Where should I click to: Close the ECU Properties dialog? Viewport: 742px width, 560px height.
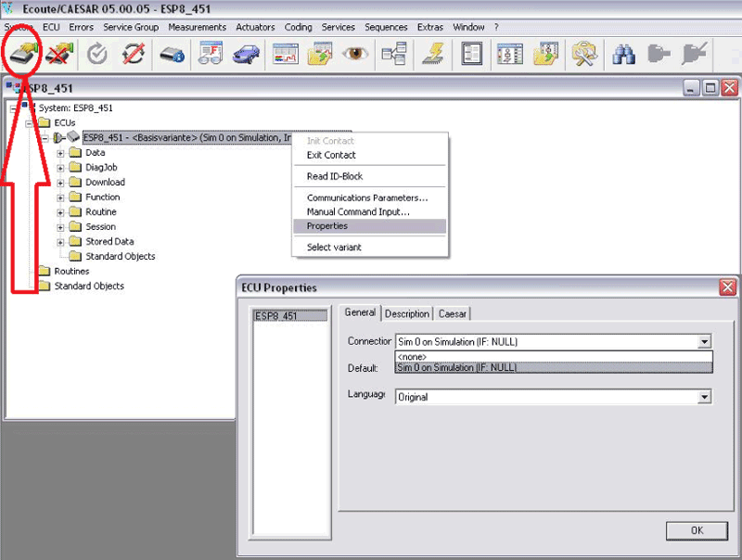(x=728, y=287)
